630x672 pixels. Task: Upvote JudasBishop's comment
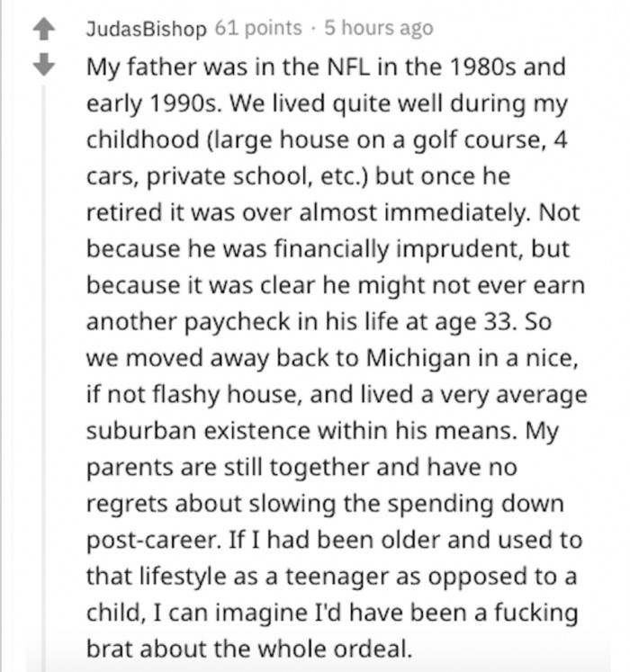tap(44, 30)
